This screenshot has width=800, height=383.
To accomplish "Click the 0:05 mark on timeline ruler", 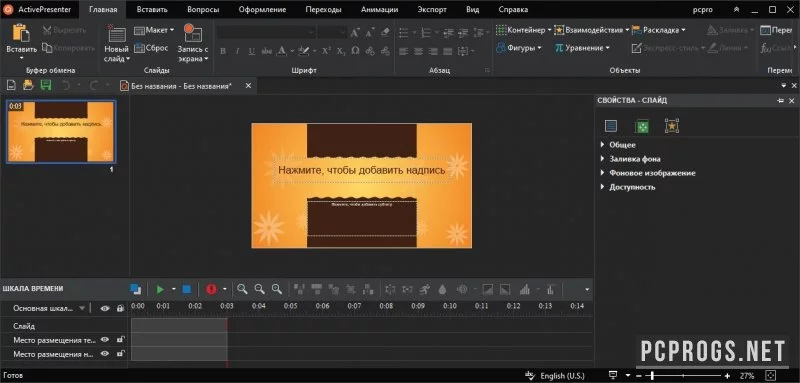I will click(290, 306).
